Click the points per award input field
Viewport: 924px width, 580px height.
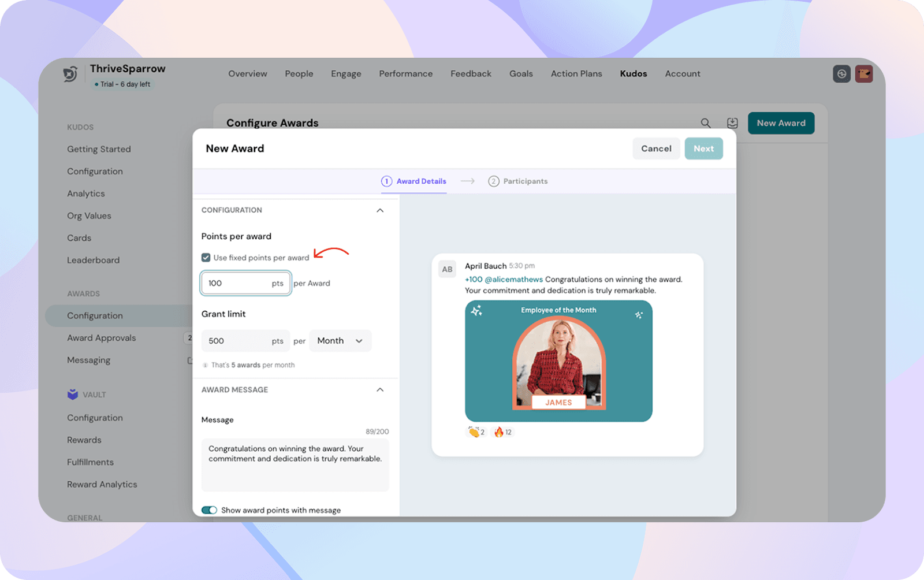[245, 283]
